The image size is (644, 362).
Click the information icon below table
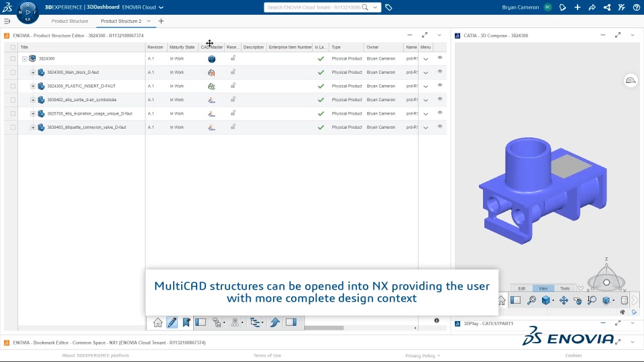click(437, 320)
